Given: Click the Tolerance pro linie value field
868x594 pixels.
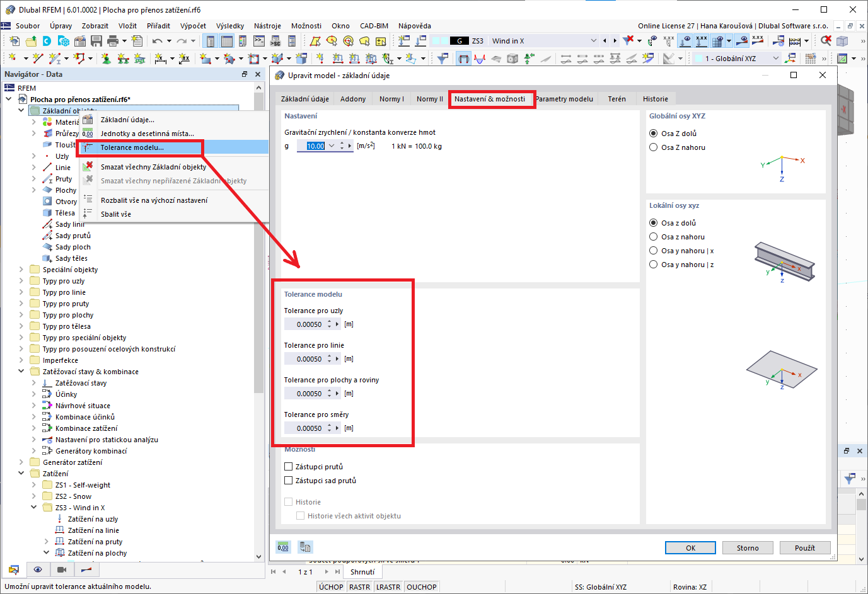Looking at the screenshot, I should pos(306,359).
